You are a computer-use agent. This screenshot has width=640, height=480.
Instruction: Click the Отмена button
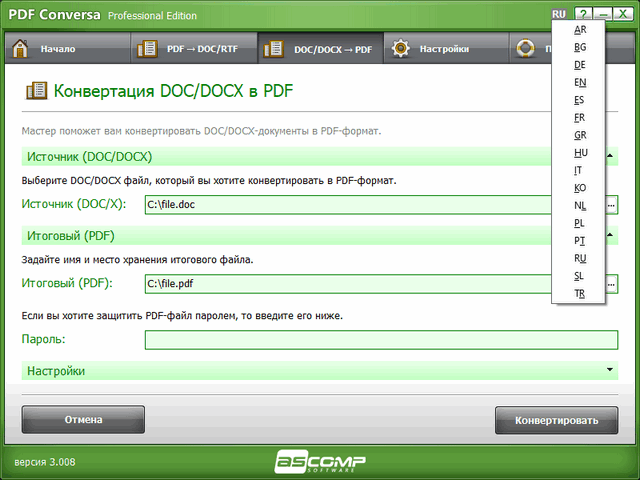click(83, 420)
